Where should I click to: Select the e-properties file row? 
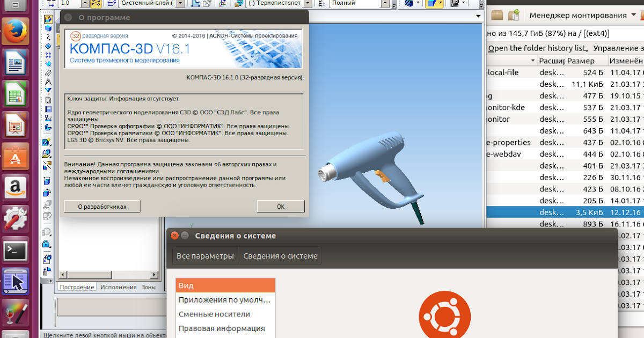pos(565,142)
